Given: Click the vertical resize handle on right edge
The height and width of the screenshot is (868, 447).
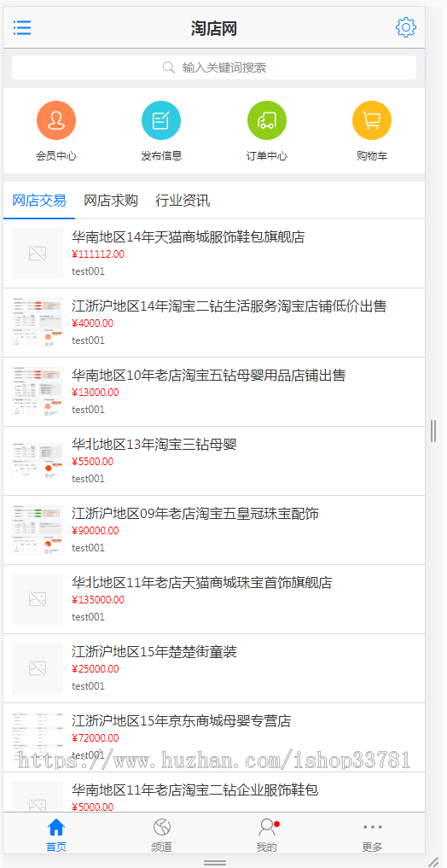Looking at the screenshot, I should [433, 431].
